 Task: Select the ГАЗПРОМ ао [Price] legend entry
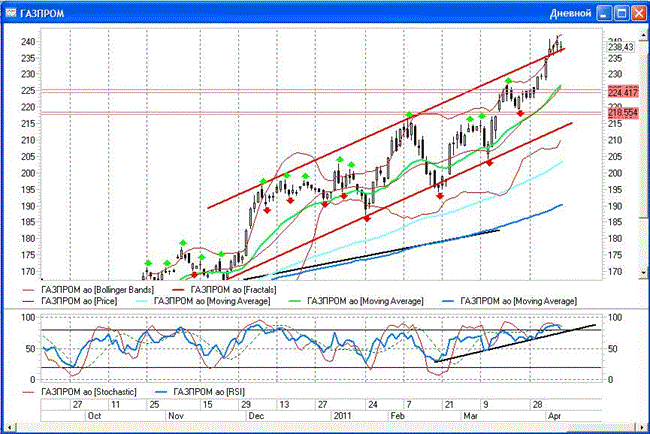point(70,301)
